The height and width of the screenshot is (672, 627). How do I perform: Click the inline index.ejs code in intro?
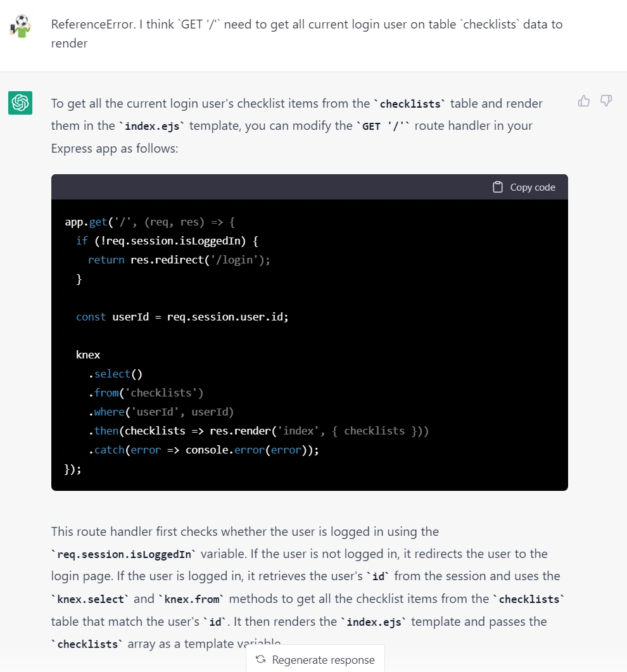point(152,126)
